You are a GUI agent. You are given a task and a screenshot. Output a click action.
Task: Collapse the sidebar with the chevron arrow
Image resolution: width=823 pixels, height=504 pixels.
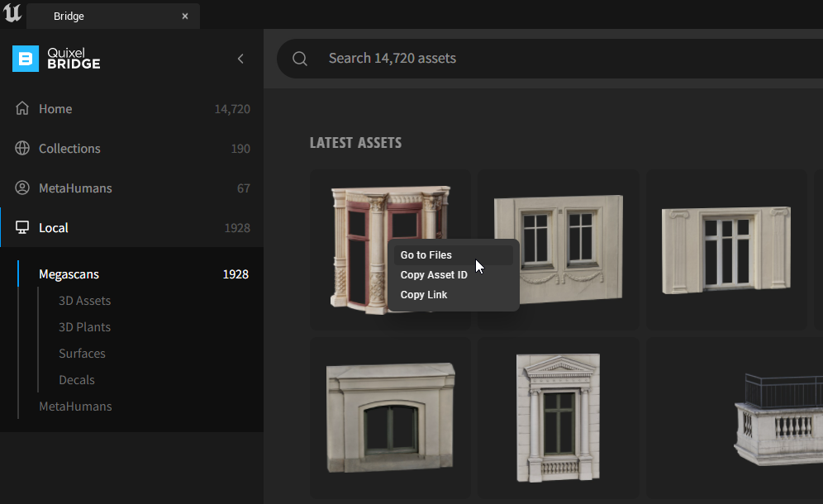point(240,59)
